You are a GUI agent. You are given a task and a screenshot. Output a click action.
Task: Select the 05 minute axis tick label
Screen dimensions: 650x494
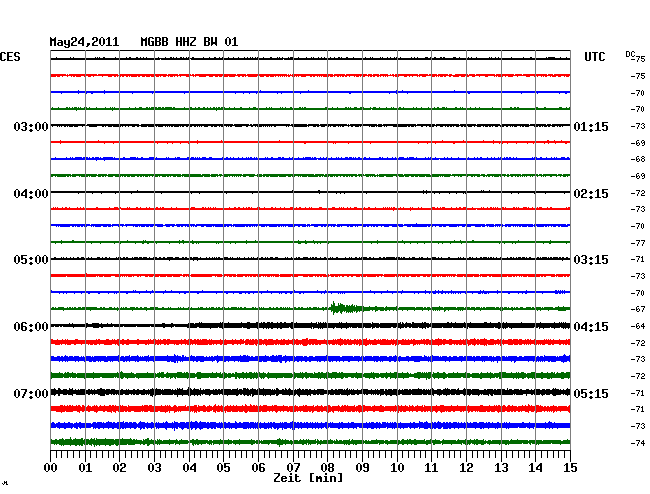(223, 467)
